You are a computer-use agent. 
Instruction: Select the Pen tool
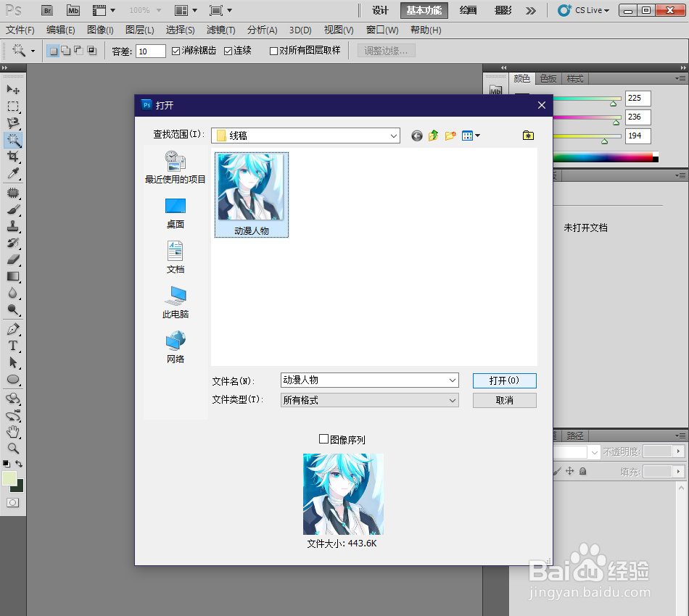(13, 329)
